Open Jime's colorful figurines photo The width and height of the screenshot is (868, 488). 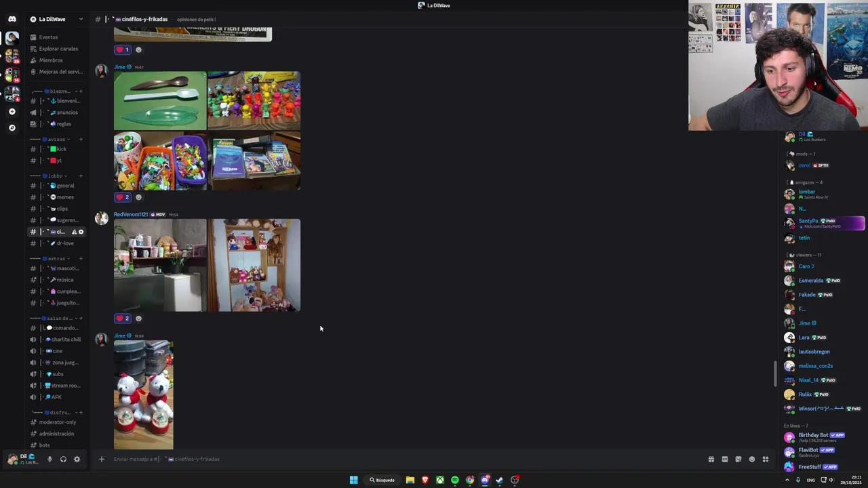254,100
